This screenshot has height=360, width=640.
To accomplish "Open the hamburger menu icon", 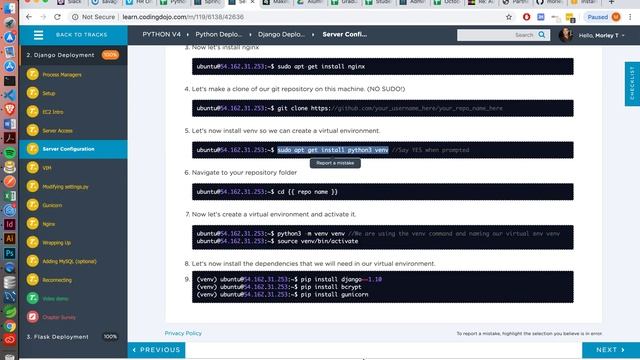I will (x=38, y=35).
